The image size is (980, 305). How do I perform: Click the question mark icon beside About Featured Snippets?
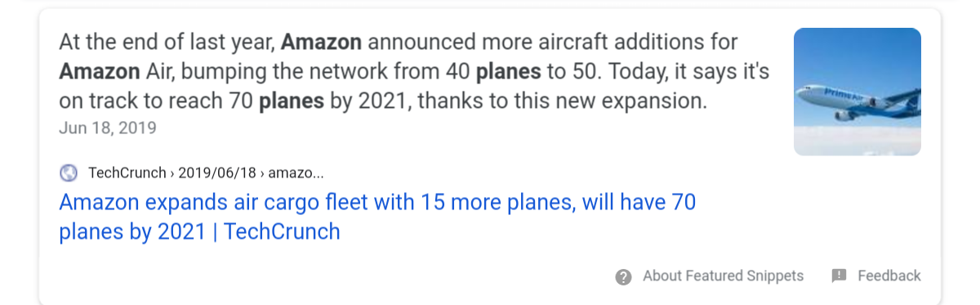623,276
